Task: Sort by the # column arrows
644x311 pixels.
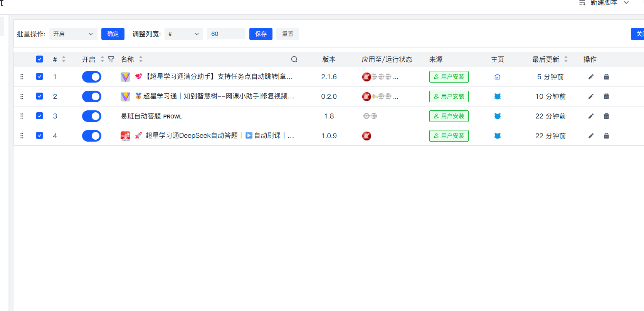Action: [64, 59]
